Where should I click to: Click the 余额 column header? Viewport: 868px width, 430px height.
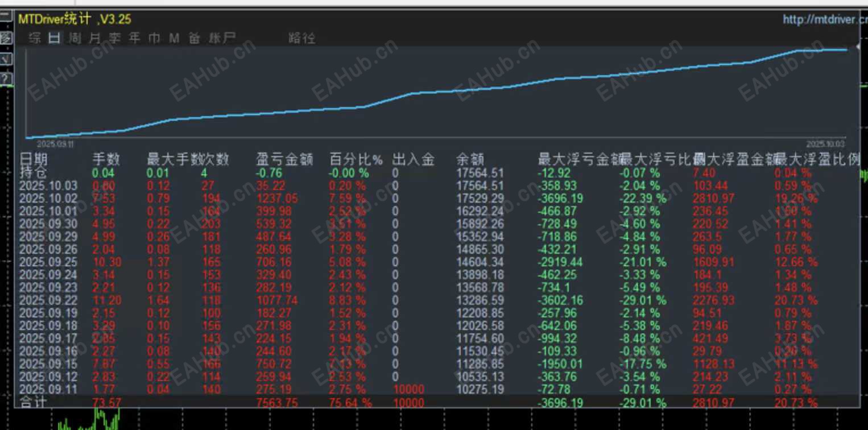click(470, 159)
